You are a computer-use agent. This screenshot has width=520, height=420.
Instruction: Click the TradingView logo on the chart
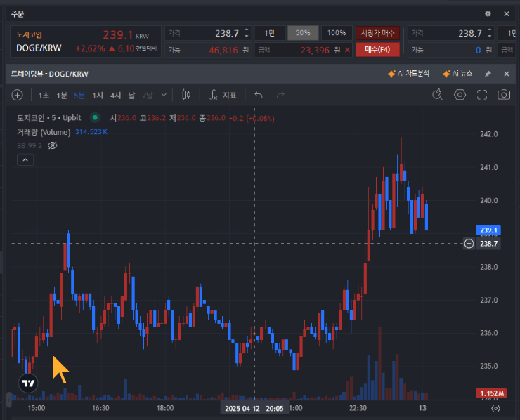point(28,383)
